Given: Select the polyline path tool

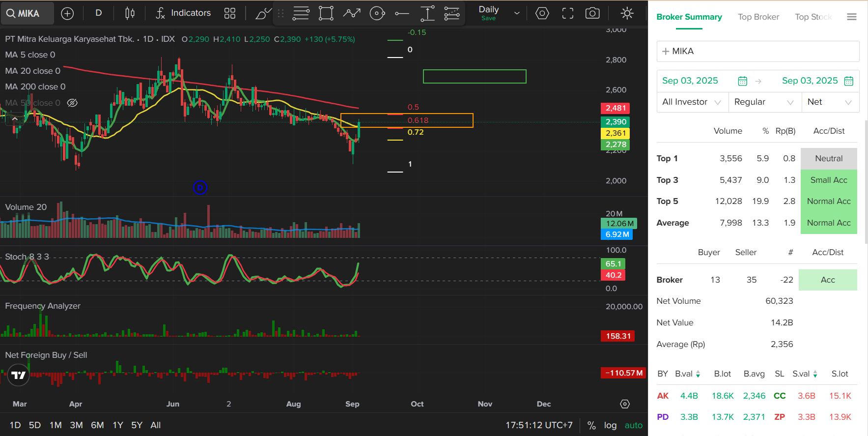Looking at the screenshot, I should tap(352, 13).
